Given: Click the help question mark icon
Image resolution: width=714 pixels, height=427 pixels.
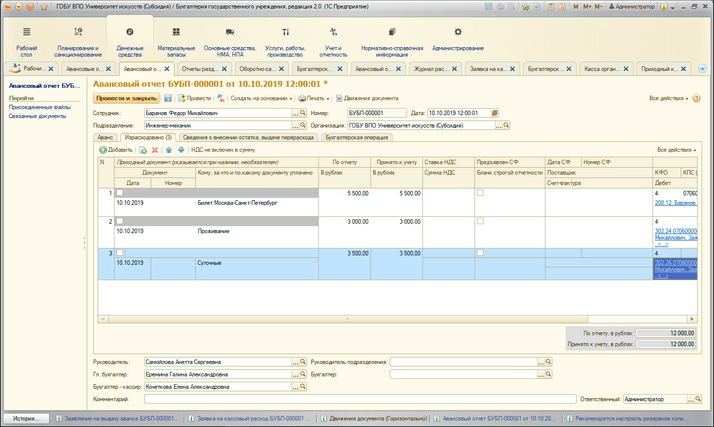Looking at the screenshot, I should click(697, 99).
